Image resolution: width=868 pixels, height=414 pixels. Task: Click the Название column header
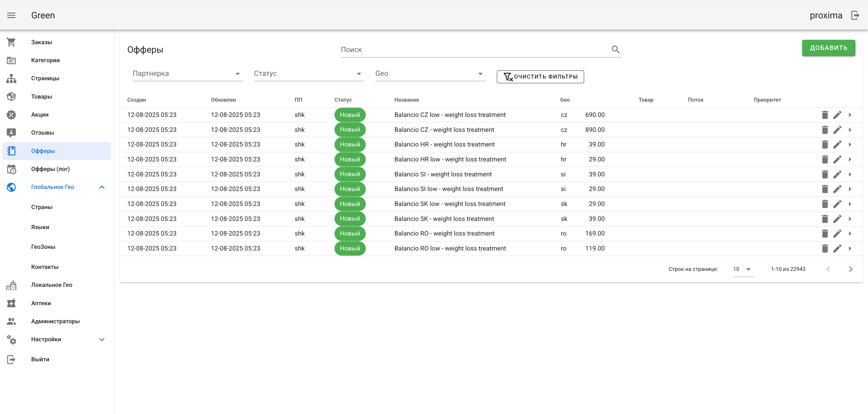tap(406, 100)
